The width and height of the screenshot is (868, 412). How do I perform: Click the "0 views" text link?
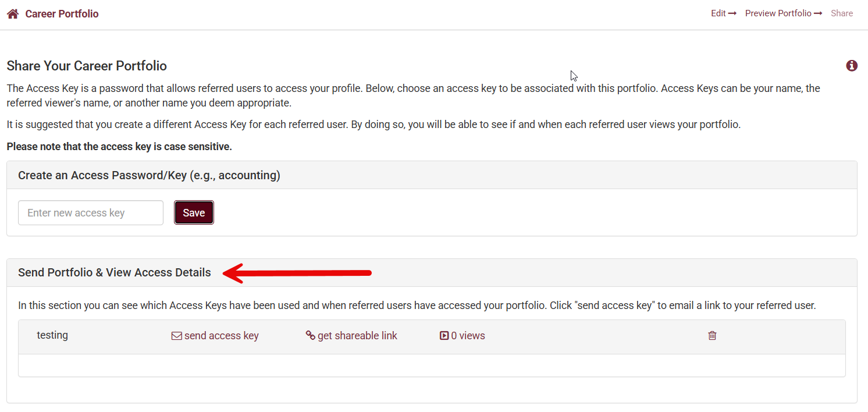tap(468, 336)
